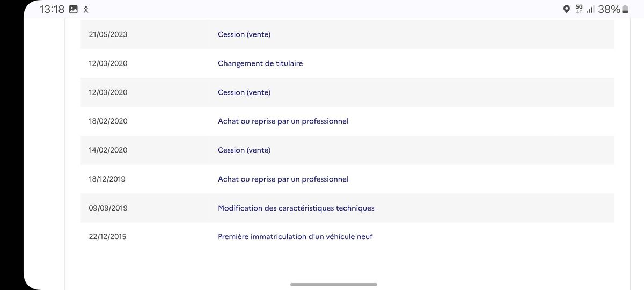The height and width of the screenshot is (290, 644).
Task: Tap the location pin status icon
Action: point(566,9)
